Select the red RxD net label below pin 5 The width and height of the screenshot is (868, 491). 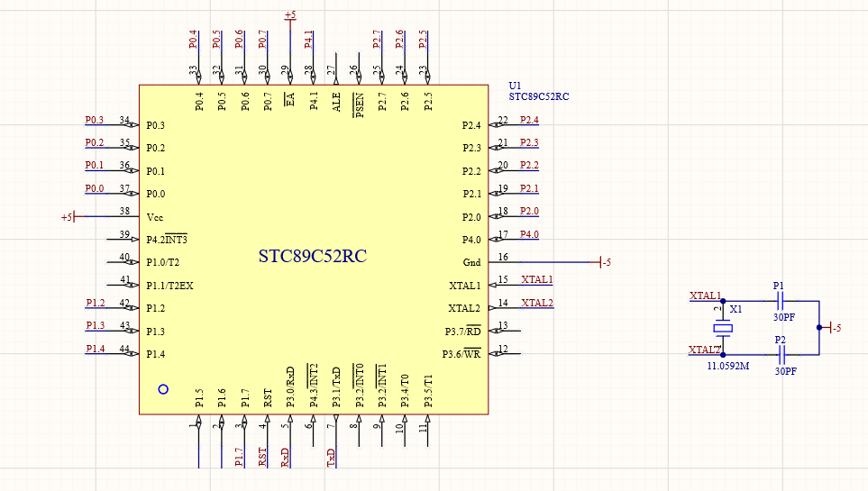[x=285, y=458]
